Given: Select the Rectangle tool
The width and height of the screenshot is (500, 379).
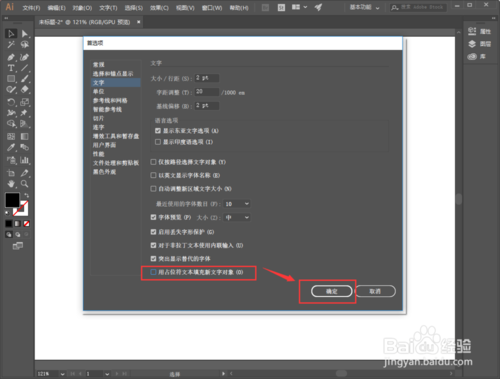Looking at the screenshot, I should (11, 79).
